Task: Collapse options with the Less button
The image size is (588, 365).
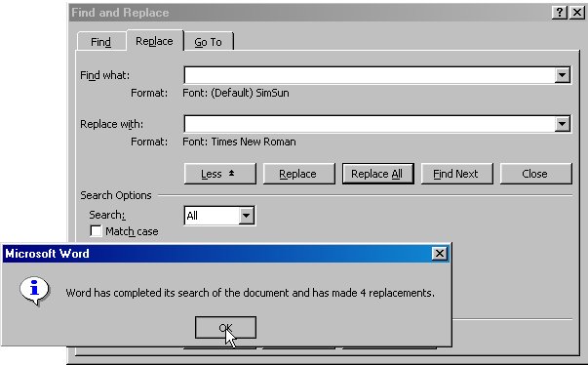Action: point(220,174)
